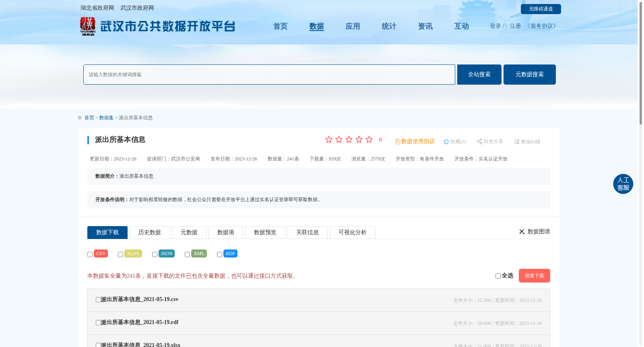
Task: Click the 批量下载 batch download button
Action: pos(535,276)
